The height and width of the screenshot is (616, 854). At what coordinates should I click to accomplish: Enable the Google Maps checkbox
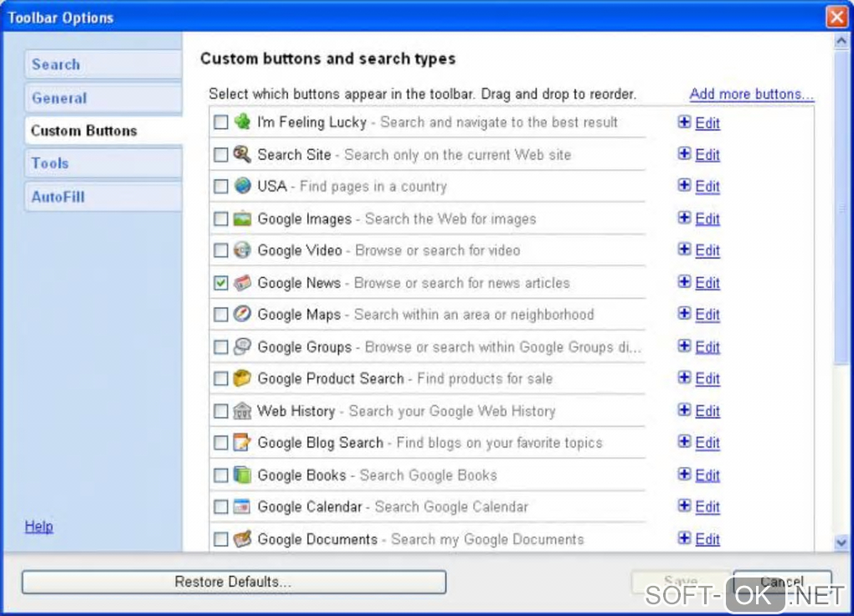[x=220, y=314]
